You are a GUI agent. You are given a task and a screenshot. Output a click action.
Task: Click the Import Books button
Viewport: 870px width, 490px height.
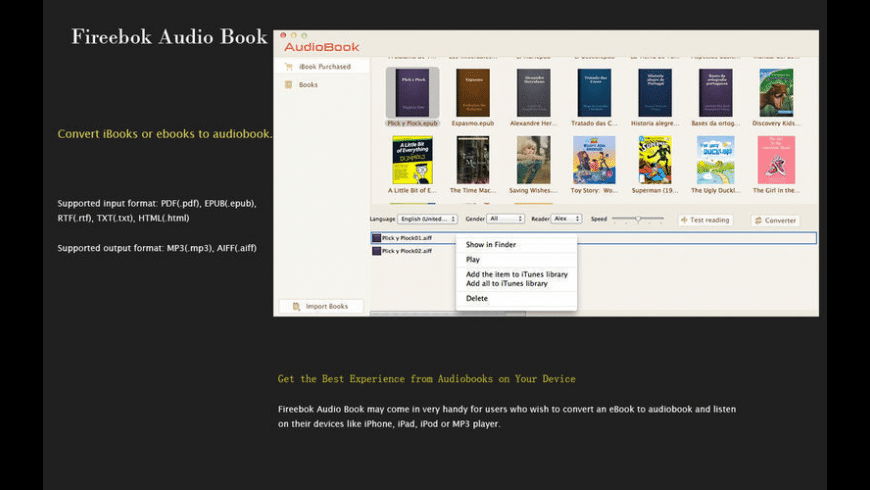pyautogui.click(x=321, y=306)
